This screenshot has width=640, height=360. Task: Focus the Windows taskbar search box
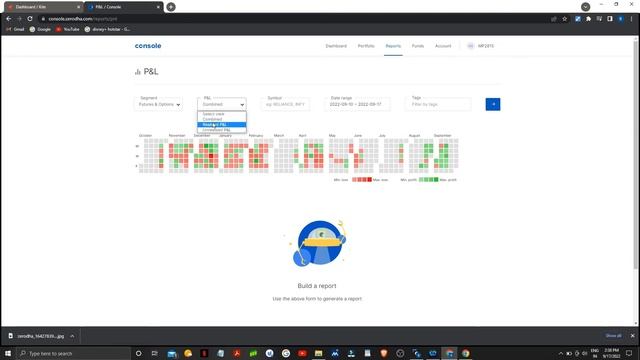pyautogui.click(x=73, y=353)
